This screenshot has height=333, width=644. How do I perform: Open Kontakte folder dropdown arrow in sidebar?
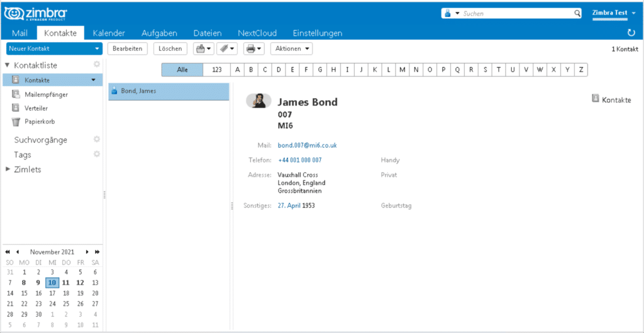coord(93,80)
